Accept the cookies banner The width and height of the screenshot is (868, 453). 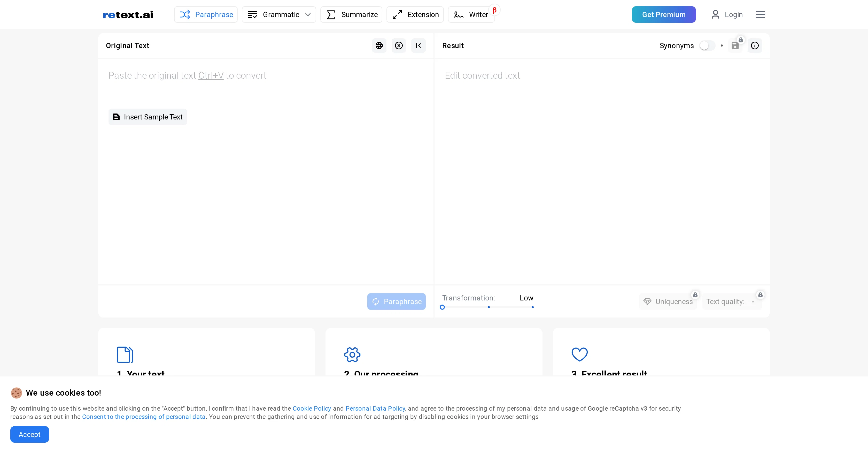pyautogui.click(x=30, y=434)
